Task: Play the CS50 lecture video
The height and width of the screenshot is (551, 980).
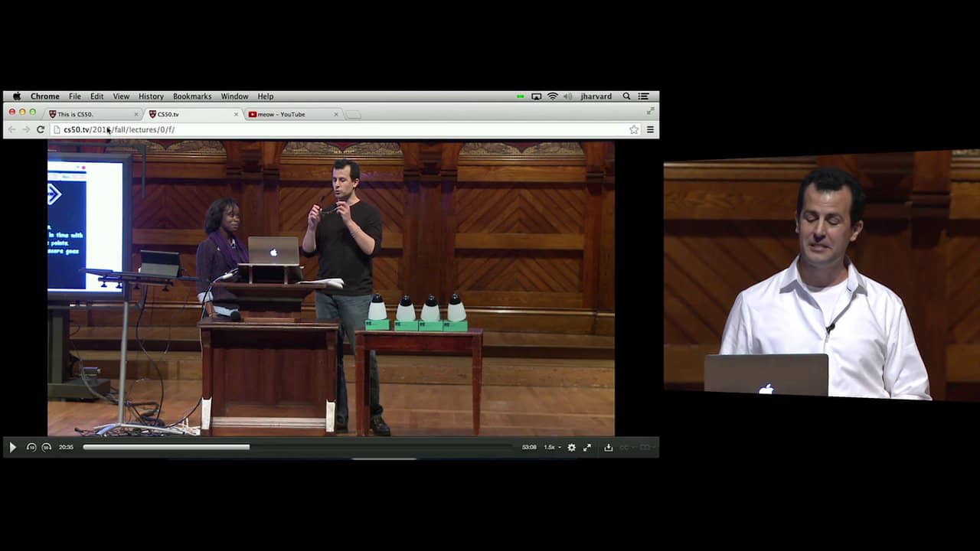Action: tap(12, 448)
